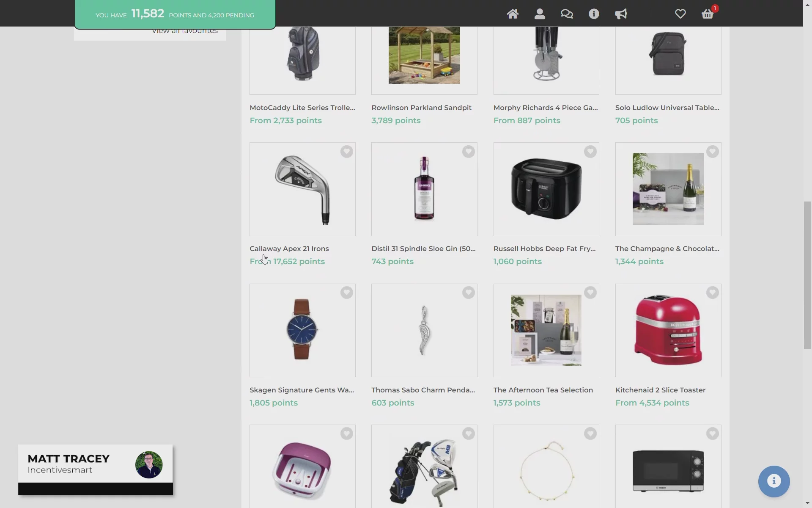
Task: Open the user profile icon
Action: coord(540,14)
